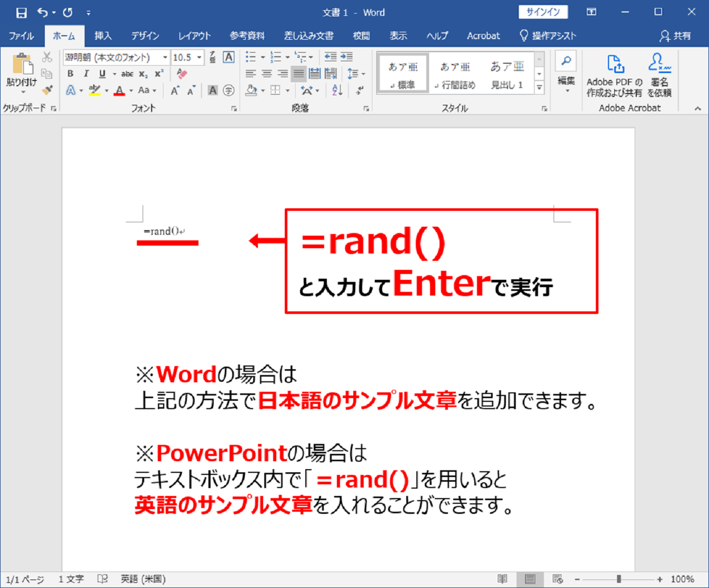Image resolution: width=709 pixels, height=588 pixels.
Task: Click the enclosed character (字) icon
Action: pyautogui.click(x=228, y=90)
